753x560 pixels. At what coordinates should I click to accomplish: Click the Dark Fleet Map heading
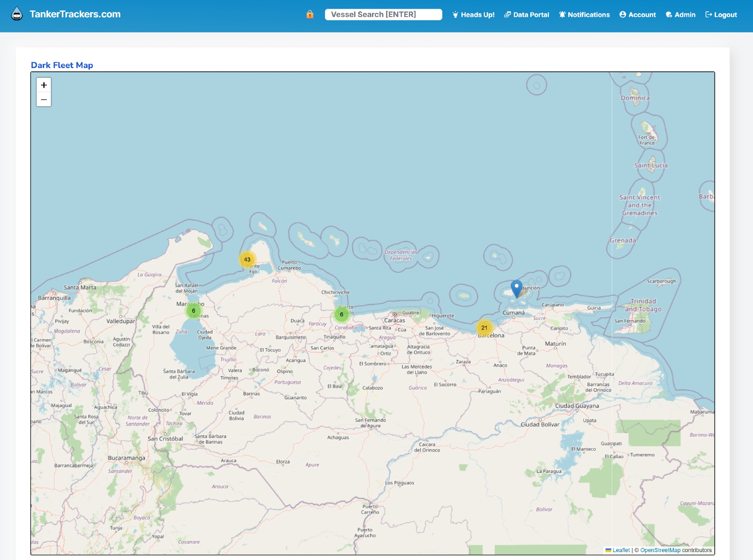62,65
